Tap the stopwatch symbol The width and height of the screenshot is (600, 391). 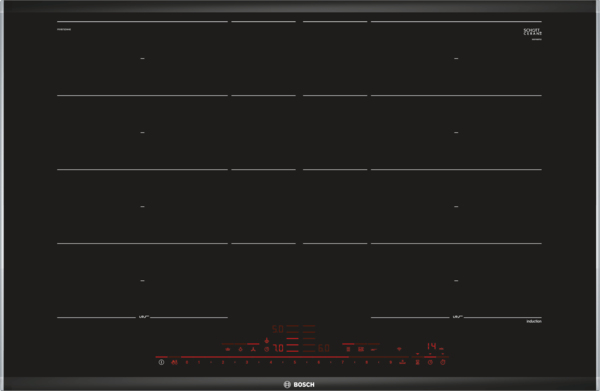click(x=443, y=362)
